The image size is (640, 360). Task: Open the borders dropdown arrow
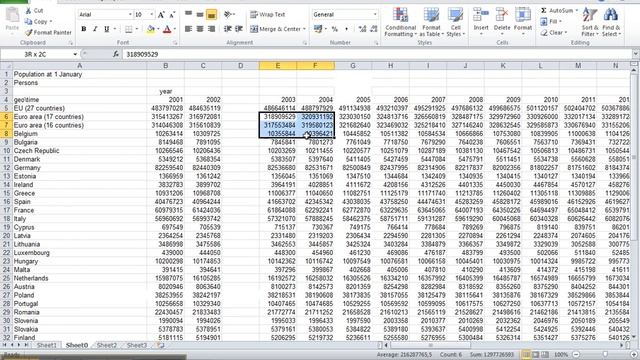(136, 29)
